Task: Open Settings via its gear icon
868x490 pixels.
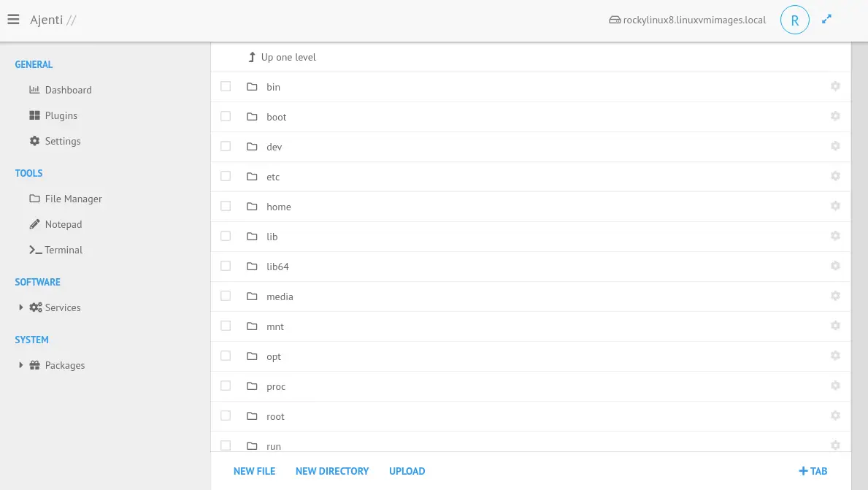Action: (x=34, y=140)
